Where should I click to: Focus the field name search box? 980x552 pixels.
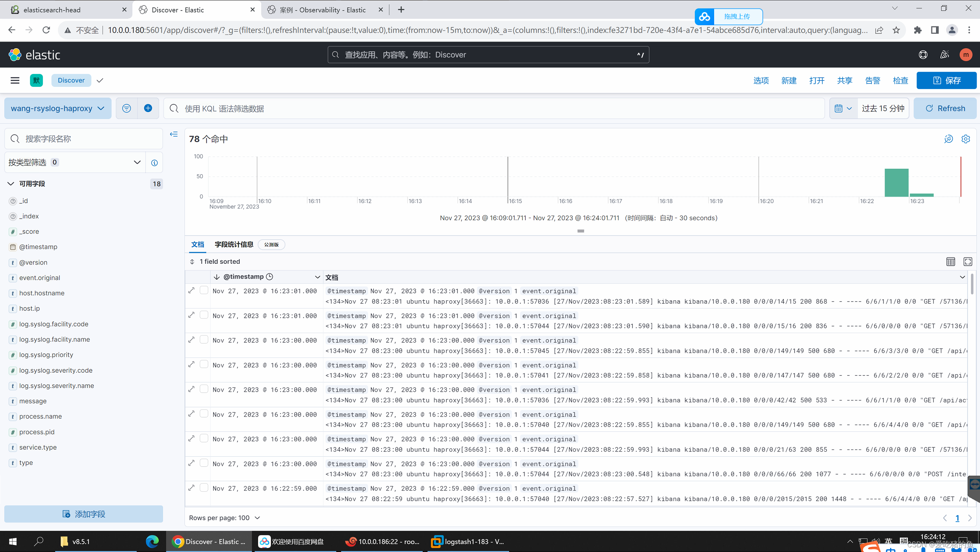[x=84, y=139]
